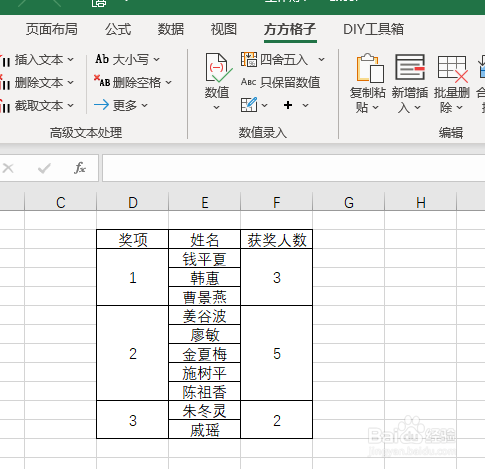
Task: Select the 奖项 header cell
Action: pos(133,239)
